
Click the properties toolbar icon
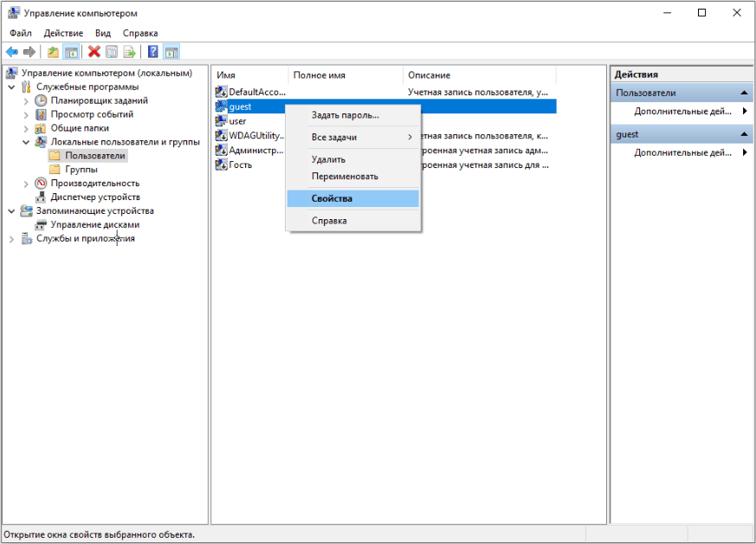tap(112, 52)
